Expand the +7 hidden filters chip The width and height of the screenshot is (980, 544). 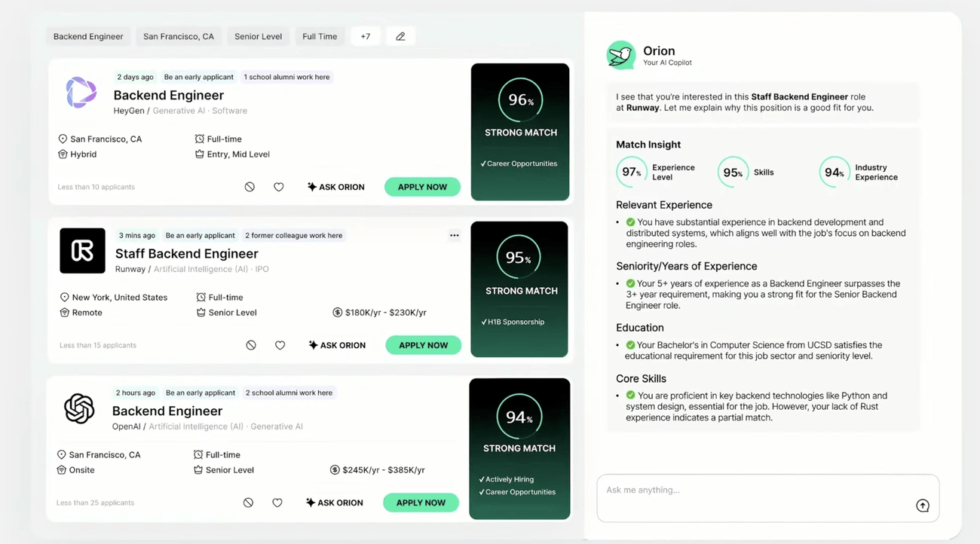click(x=365, y=35)
